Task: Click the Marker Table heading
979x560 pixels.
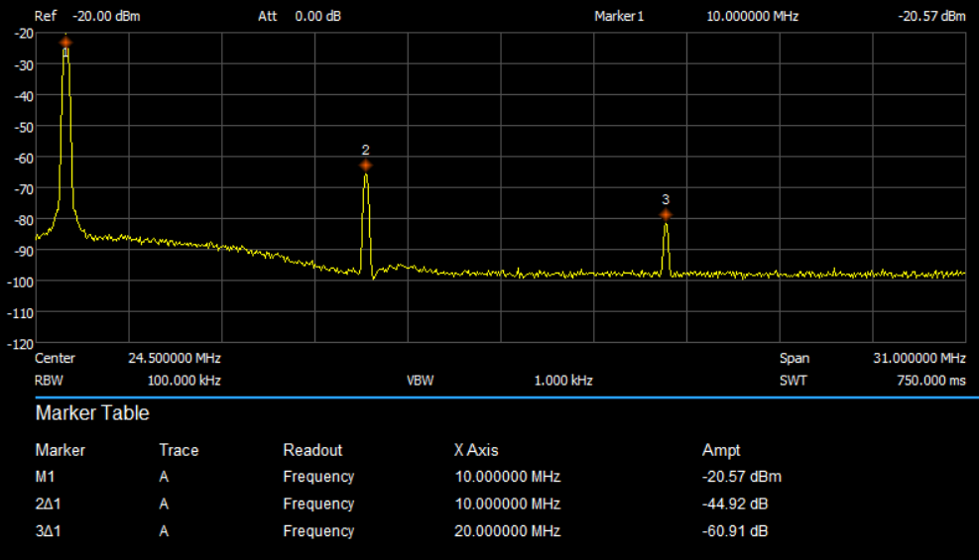Action: click(x=92, y=412)
